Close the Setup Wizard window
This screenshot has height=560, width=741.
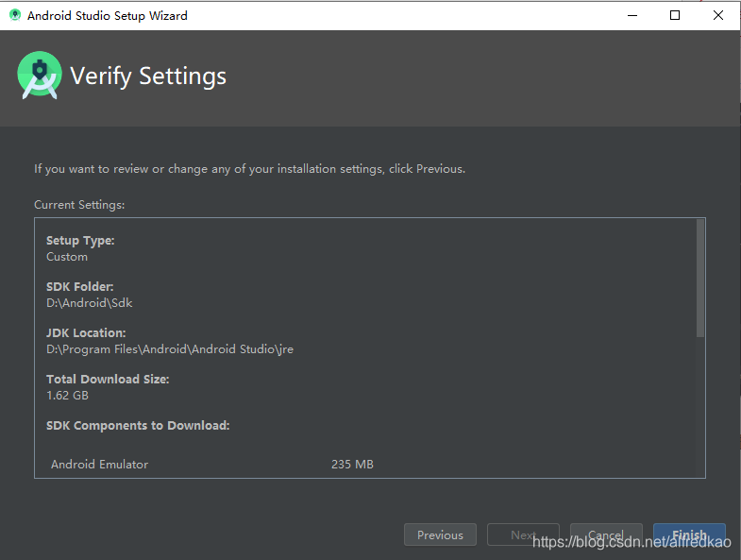click(x=717, y=16)
